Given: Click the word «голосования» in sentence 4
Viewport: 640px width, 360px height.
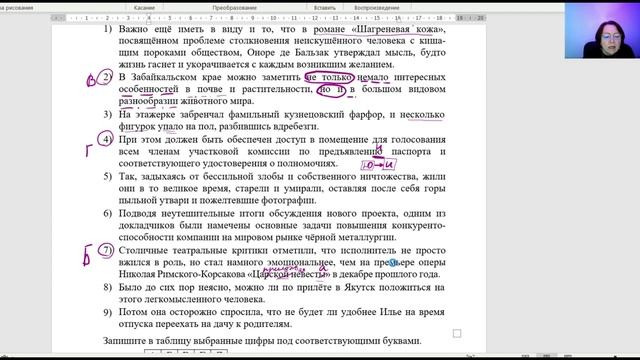Looking at the screenshot, I should [418, 140].
